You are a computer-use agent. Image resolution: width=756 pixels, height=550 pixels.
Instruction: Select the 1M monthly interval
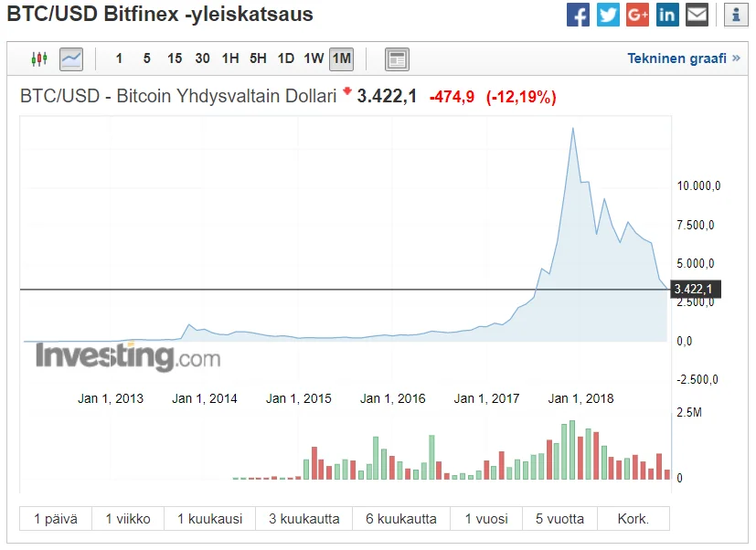pyautogui.click(x=341, y=59)
